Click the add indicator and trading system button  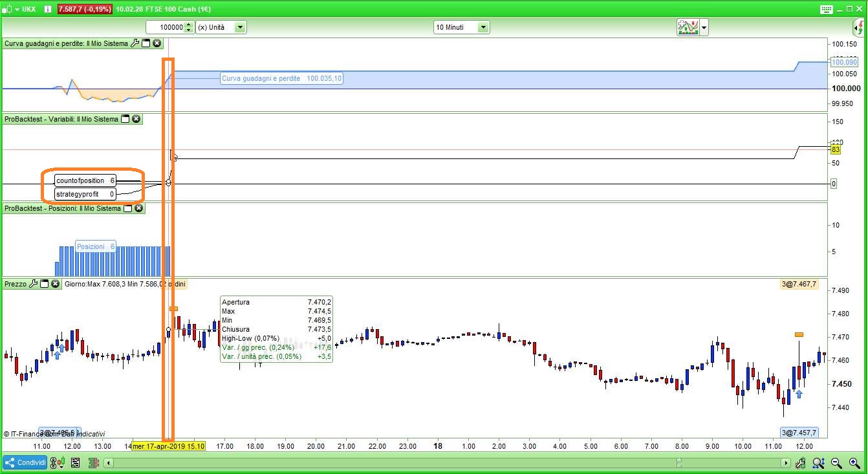pyautogui.click(x=688, y=27)
